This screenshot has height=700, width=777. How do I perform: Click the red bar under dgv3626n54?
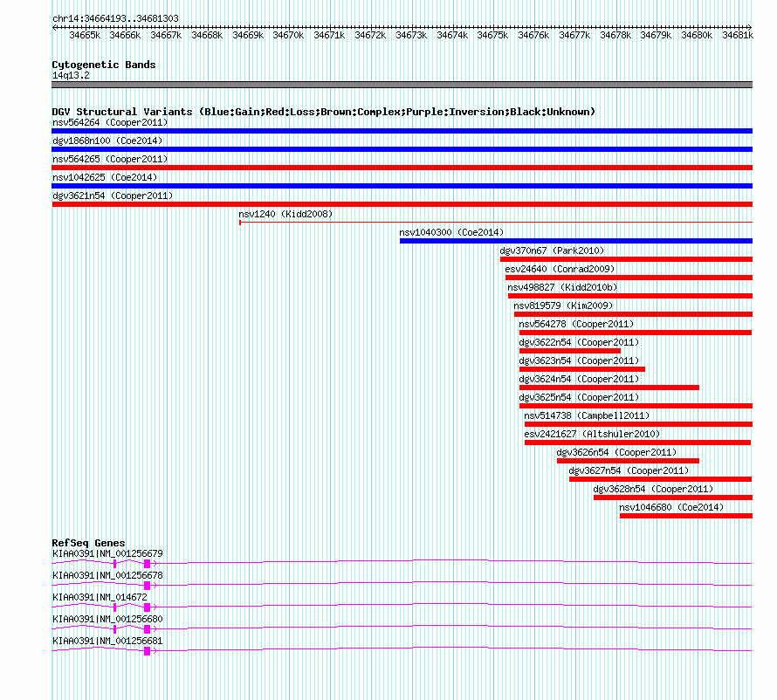pos(628,461)
